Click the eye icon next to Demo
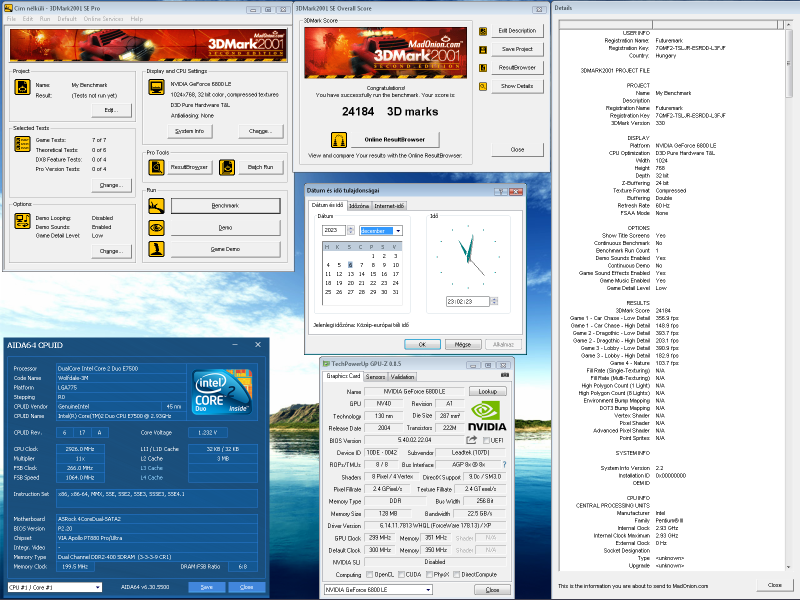The height and width of the screenshot is (600, 800). (156, 228)
